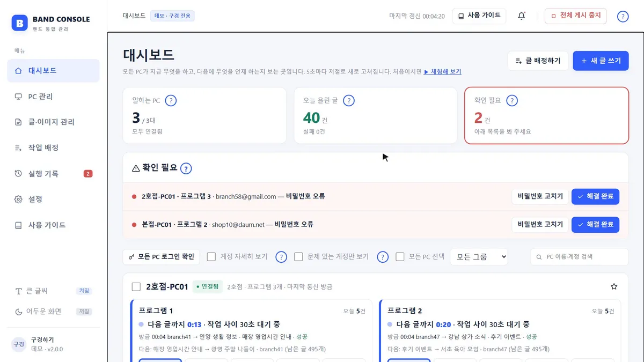The image size is (644, 362).
Task: Open 실행 기록 in the sidebar
Action: click(53, 174)
